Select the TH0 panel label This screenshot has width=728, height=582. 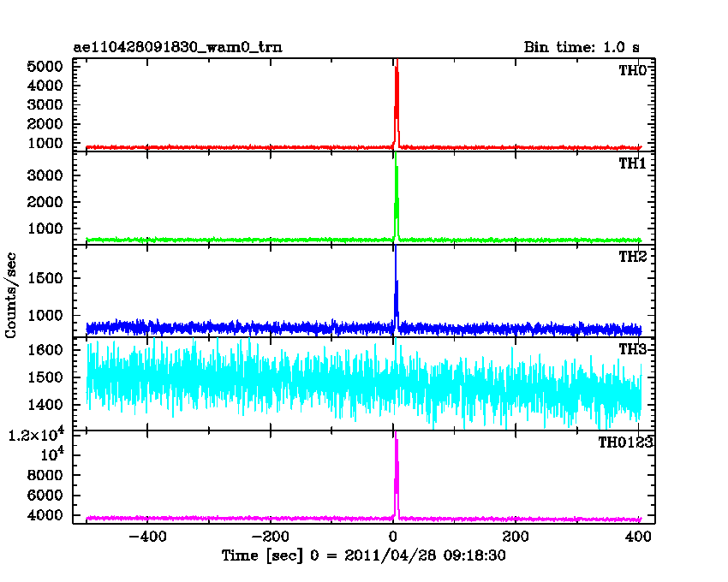coord(632,70)
